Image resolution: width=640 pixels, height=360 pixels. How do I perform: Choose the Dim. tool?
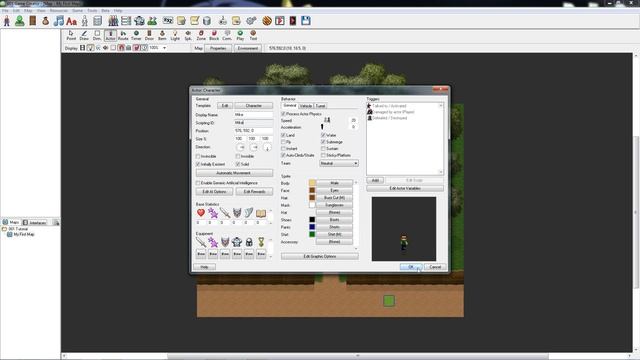point(97,36)
